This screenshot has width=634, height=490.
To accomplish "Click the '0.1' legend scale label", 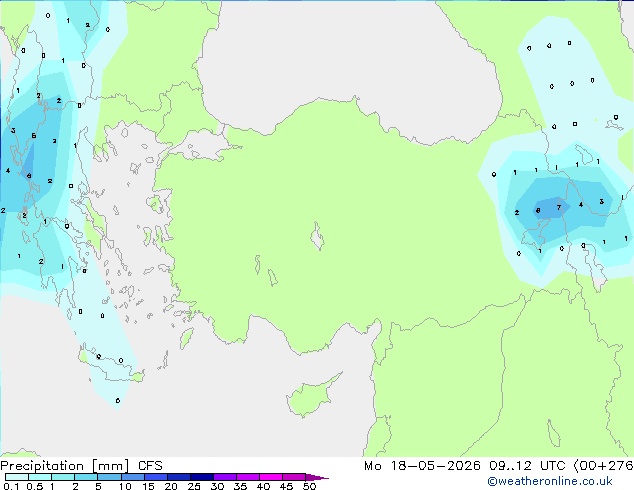I will tap(11, 486).
